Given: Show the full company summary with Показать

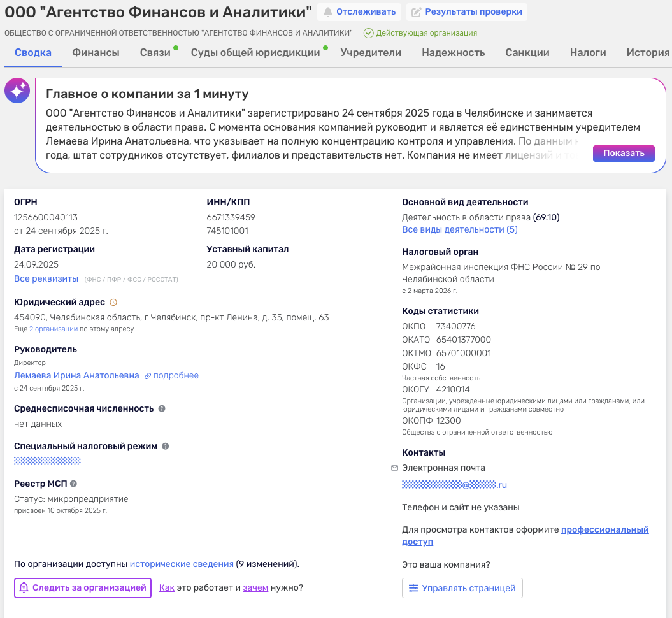Looking at the screenshot, I should pos(624,154).
